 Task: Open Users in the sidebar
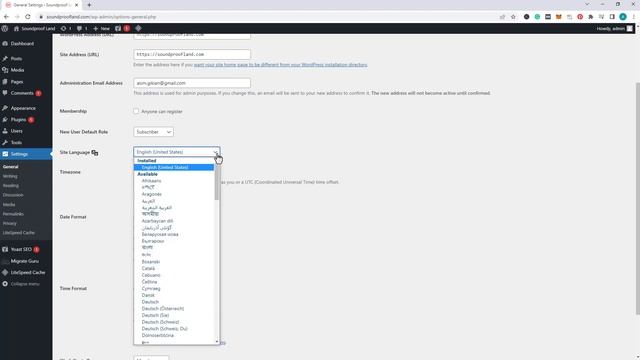17,131
